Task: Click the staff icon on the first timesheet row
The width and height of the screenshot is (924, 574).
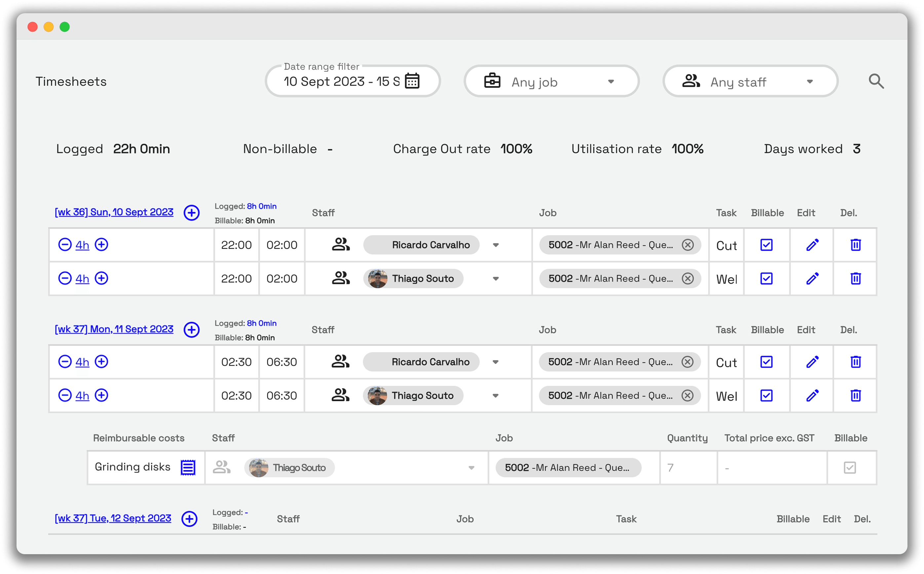Action: pos(340,244)
